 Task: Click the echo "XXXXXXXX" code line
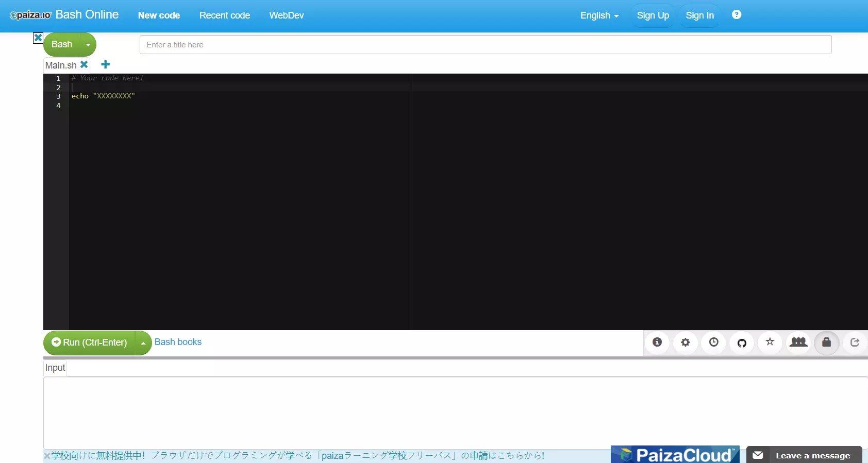point(103,96)
